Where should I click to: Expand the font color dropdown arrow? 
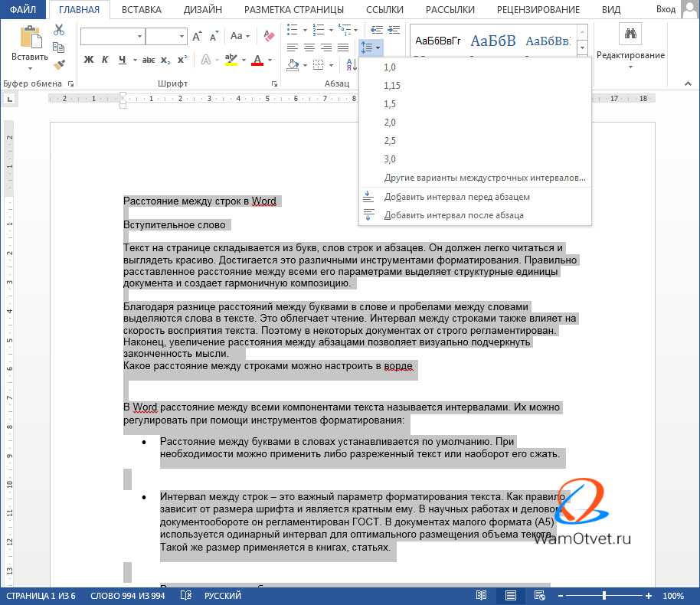(270, 60)
